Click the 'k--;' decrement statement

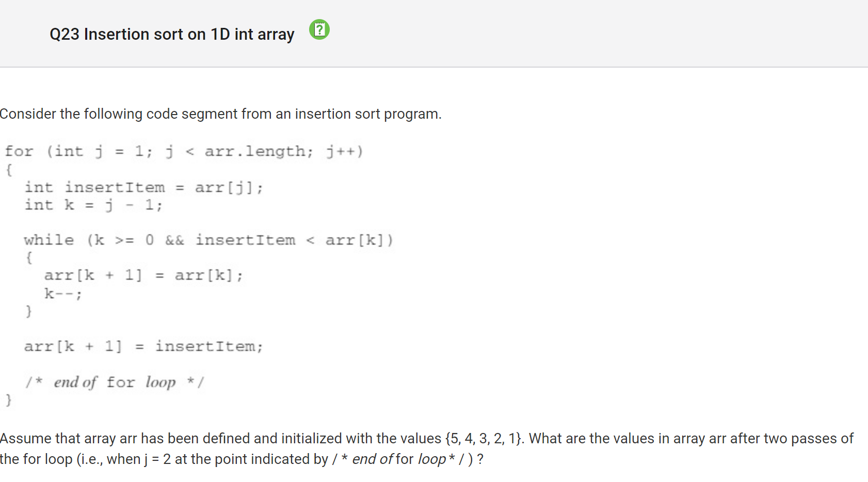point(63,294)
